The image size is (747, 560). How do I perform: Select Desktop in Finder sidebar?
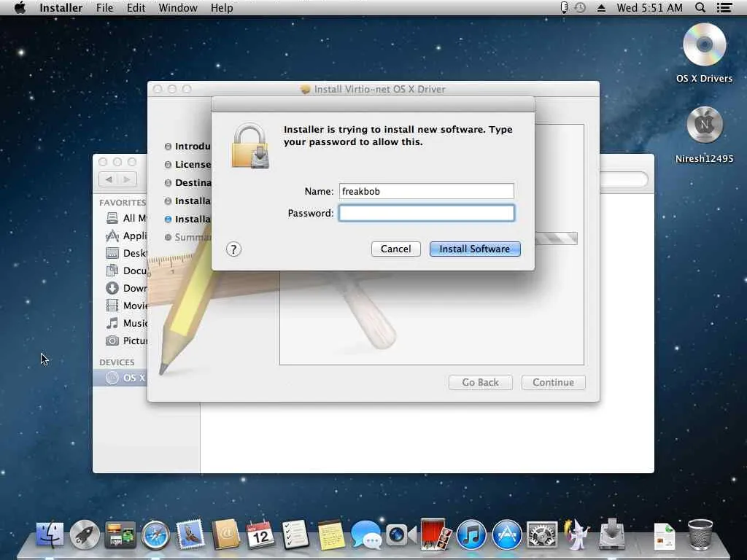pyautogui.click(x=126, y=253)
